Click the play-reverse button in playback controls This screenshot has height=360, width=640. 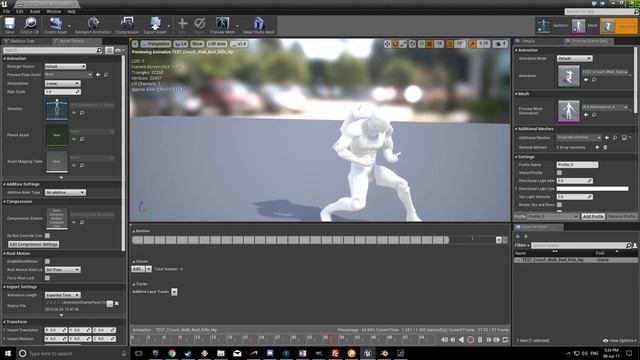[461, 340]
